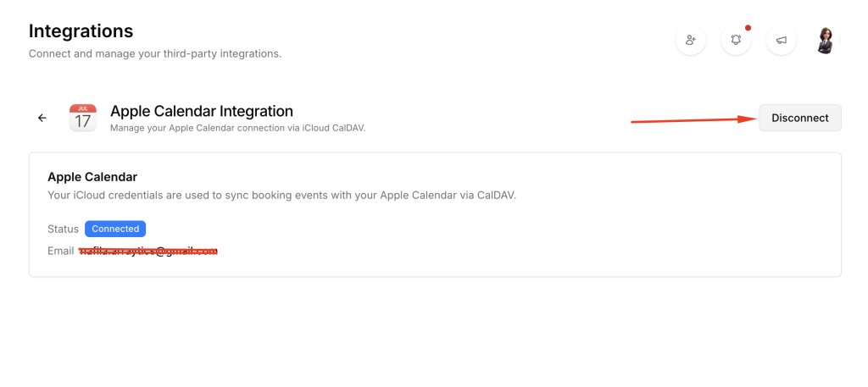The height and width of the screenshot is (387, 868).
Task: Click the iCloud CalDAV connection subtitle
Action: click(x=237, y=128)
